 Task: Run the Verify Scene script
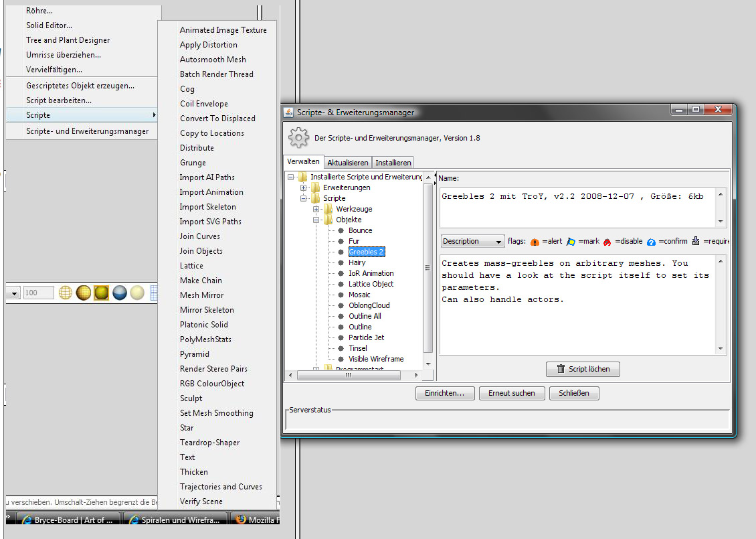[x=201, y=502]
